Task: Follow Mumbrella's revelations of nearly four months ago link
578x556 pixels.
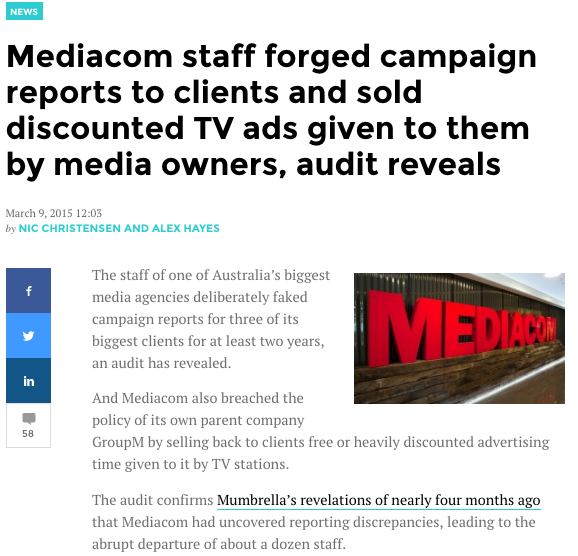Action: click(x=379, y=501)
